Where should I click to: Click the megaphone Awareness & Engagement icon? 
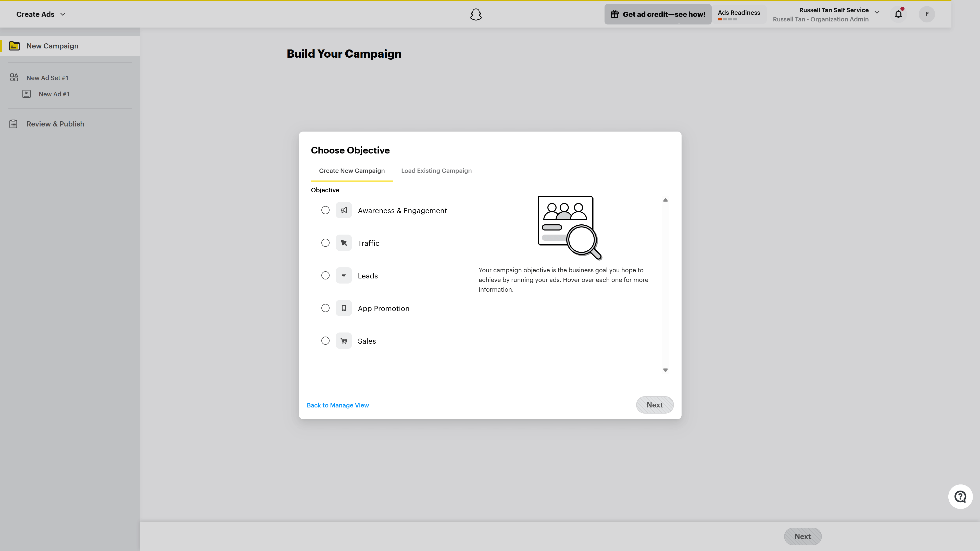[x=344, y=210]
